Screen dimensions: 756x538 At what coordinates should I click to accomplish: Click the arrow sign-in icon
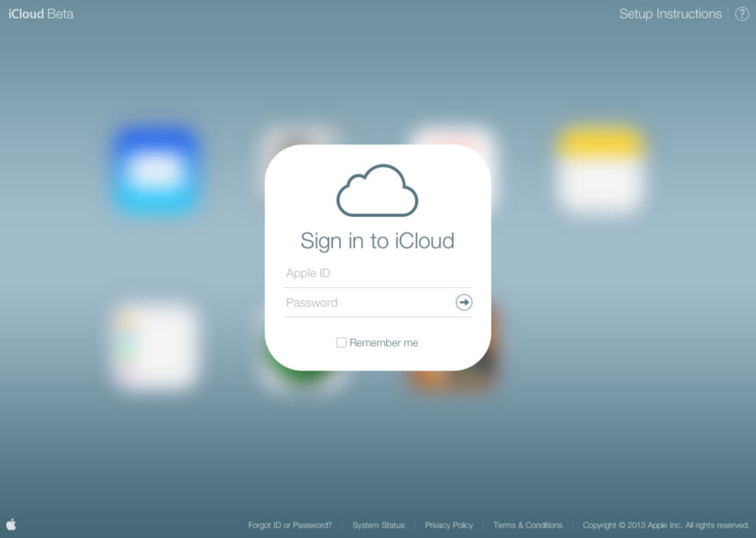pos(464,303)
